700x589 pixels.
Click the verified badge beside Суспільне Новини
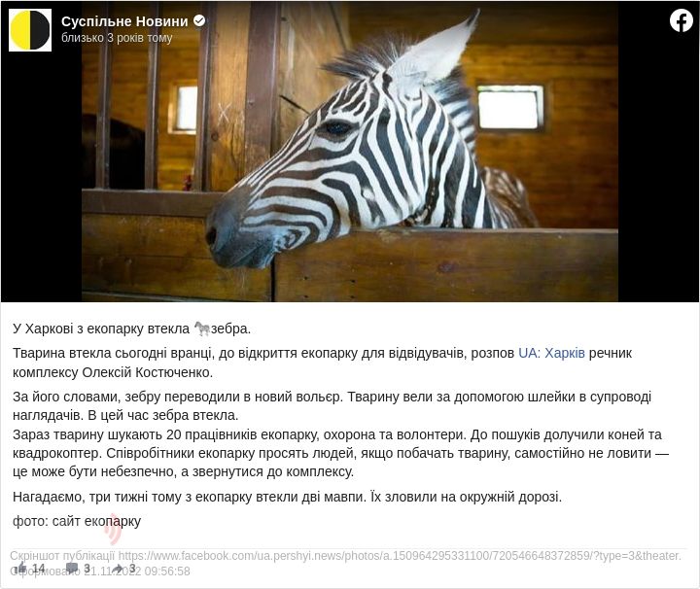[x=199, y=20]
